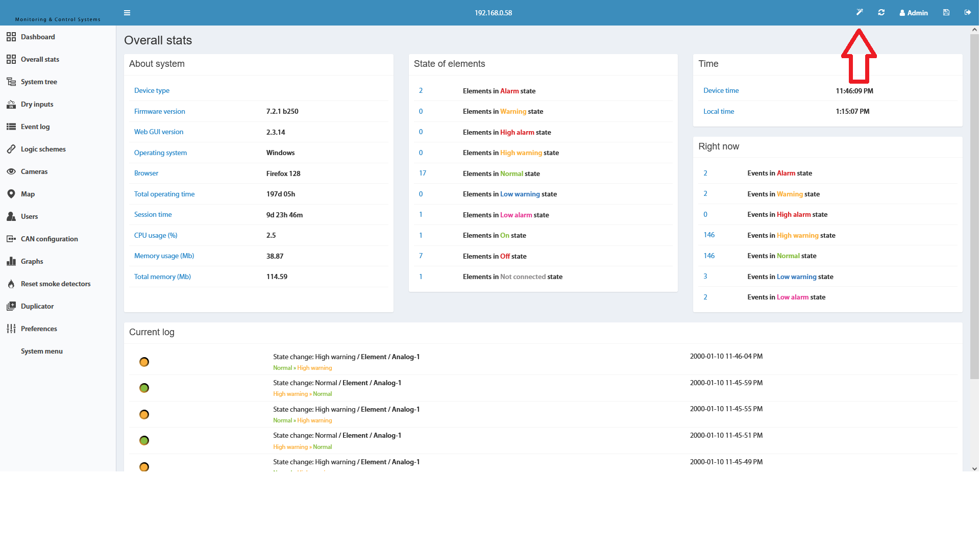Image resolution: width=980 pixels, height=551 pixels.
Task: Click the Dry inputs icon
Action: pyautogui.click(x=11, y=104)
